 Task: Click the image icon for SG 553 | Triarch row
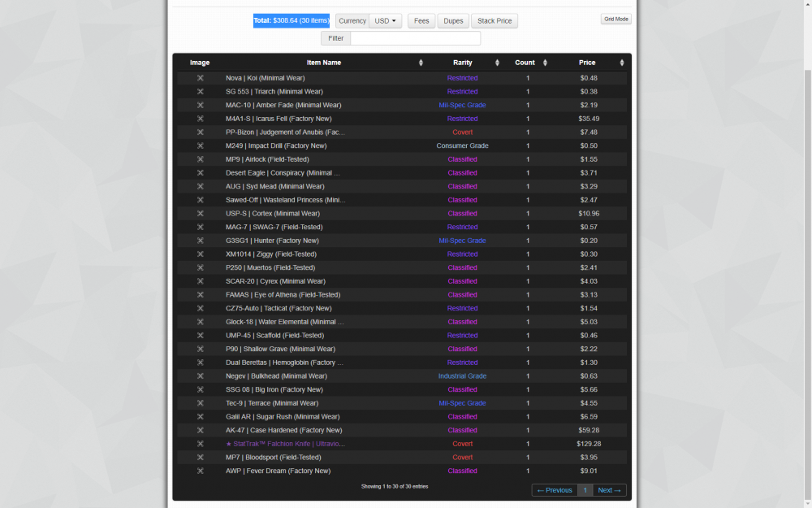(200, 91)
